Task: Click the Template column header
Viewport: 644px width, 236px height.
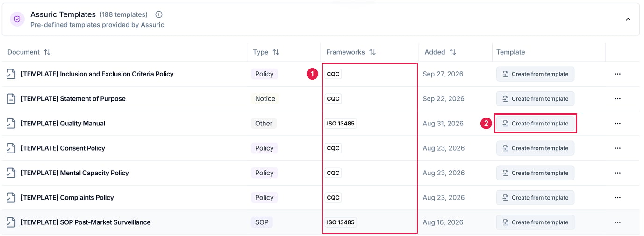Action: pyautogui.click(x=511, y=52)
